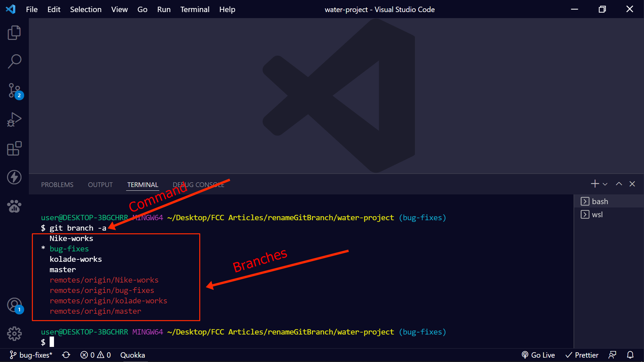The width and height of the screenshot is (644, 362).
Task: Click the Synchronize Changes status bar icon
Action: point(66,355)
